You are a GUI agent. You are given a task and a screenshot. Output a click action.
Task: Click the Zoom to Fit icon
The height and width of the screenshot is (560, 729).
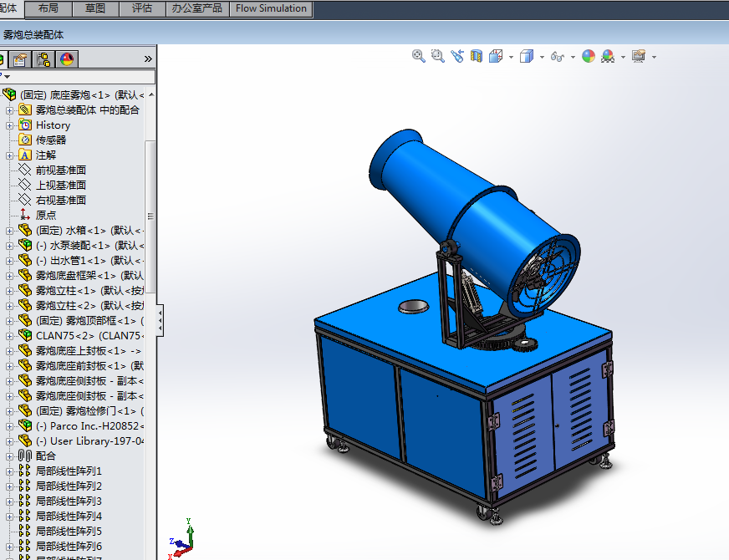[x=419, y=56]
